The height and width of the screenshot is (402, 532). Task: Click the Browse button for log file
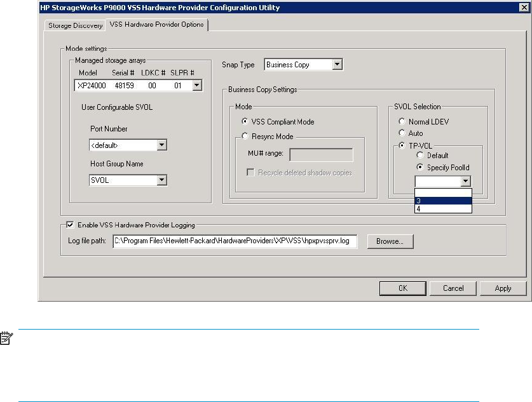click(x=390, y=241)
